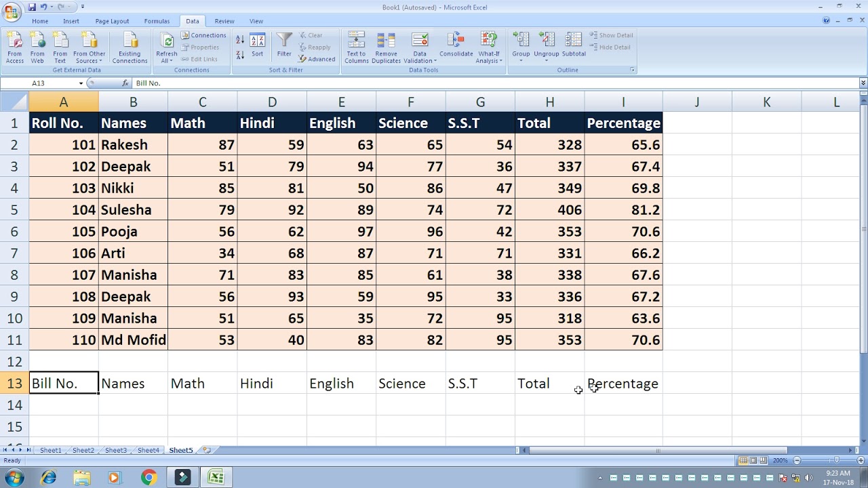This screenshot has height=488, width=868.
Task: Open the Name Box dropdown arrow
Action: click(x=81, y=83)
